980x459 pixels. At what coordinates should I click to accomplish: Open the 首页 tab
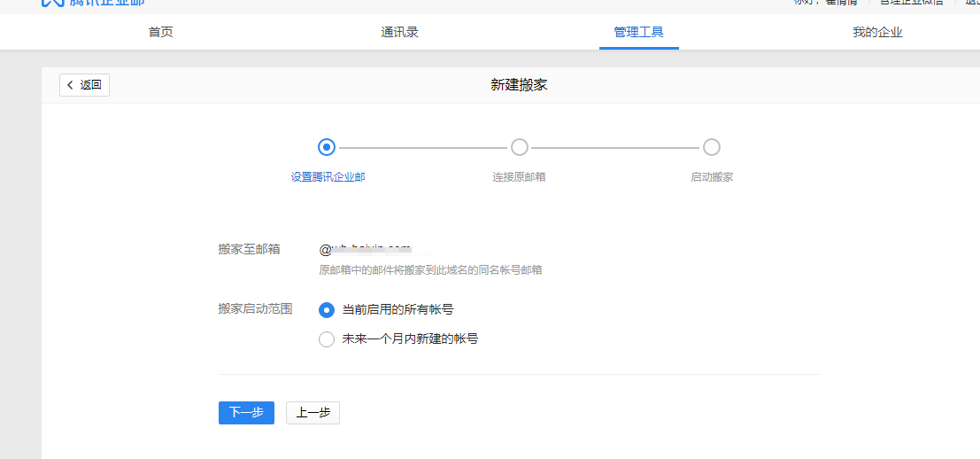(x=160, y=33)
